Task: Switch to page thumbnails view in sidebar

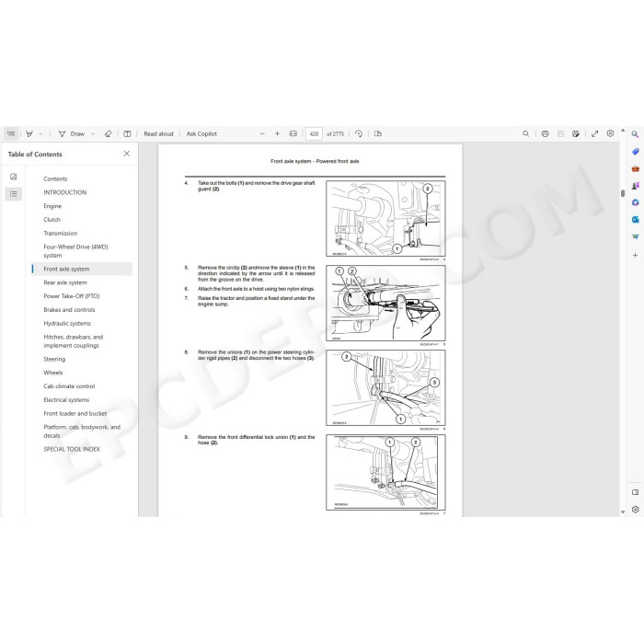Action: [x=14, y=177]
